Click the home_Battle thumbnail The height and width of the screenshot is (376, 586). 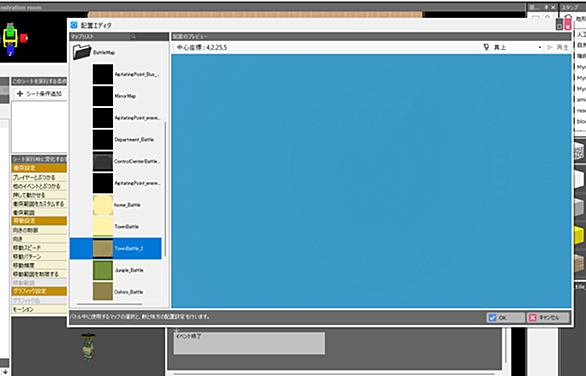point(103,205)
